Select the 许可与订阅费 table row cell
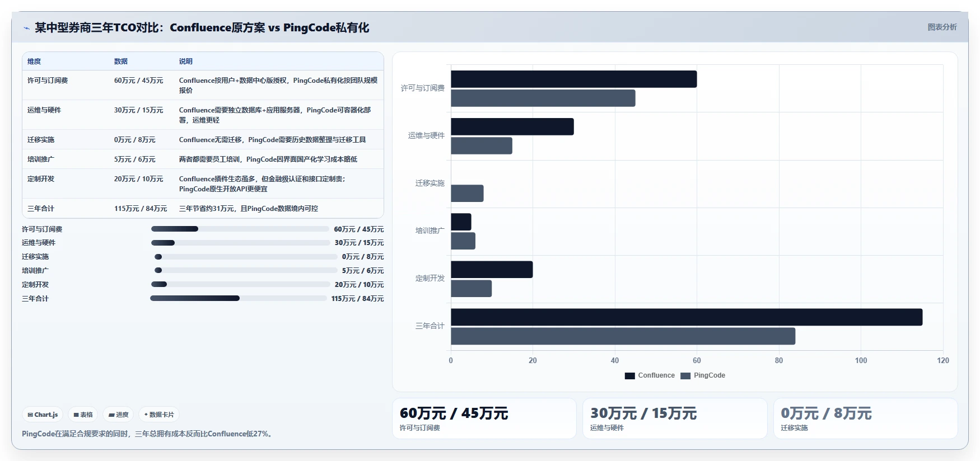 point(48,81)
